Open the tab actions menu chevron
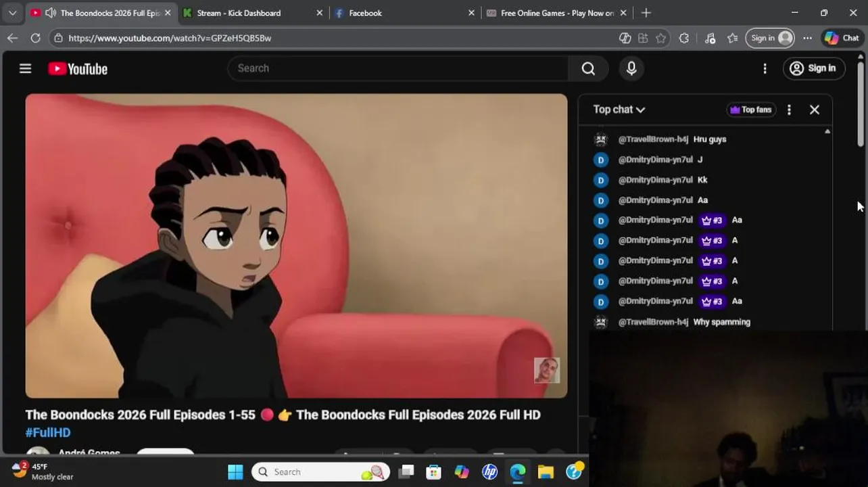This screenshot has height=487, width=868. point(12,13)
